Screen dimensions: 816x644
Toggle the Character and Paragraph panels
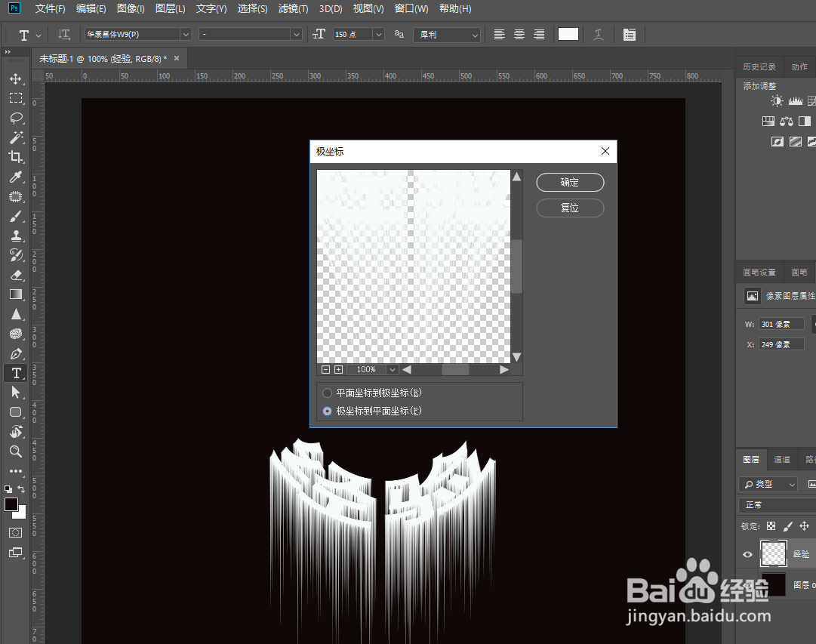click(x=630, y=35)
